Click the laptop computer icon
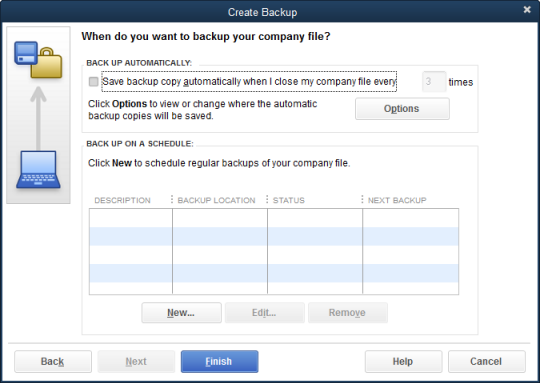This screenshot has width=540, height=383. 38,169
